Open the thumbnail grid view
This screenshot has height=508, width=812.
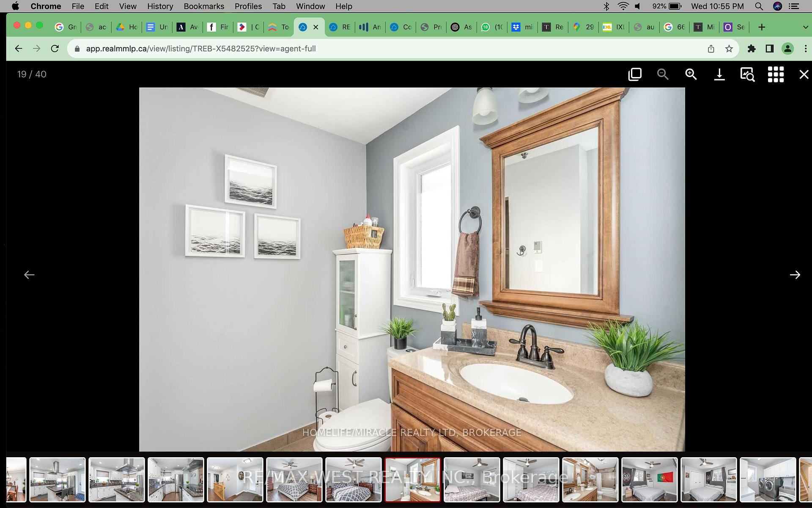click(776, 75)
